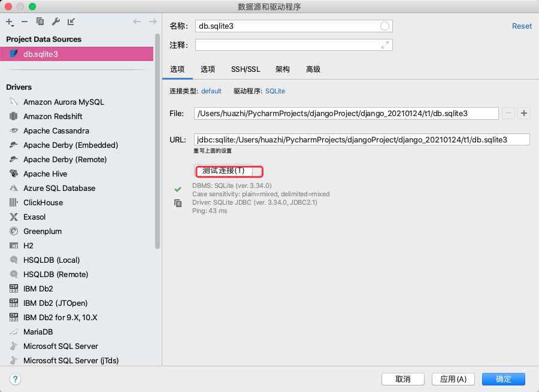Click the make global arrow icon in toolbar
This screenshot has width=539, height=392.
click(71, 22)
